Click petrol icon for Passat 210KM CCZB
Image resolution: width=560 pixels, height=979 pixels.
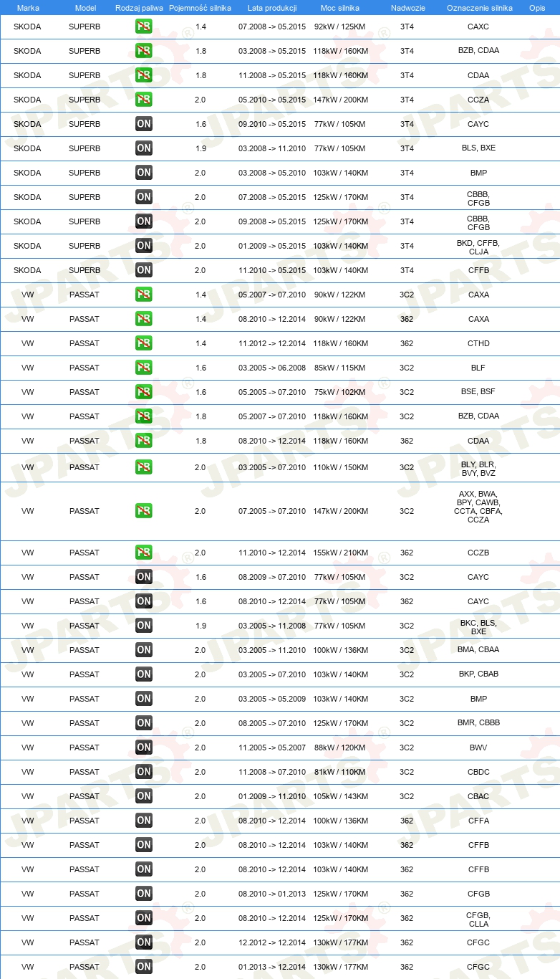[144, 553]
